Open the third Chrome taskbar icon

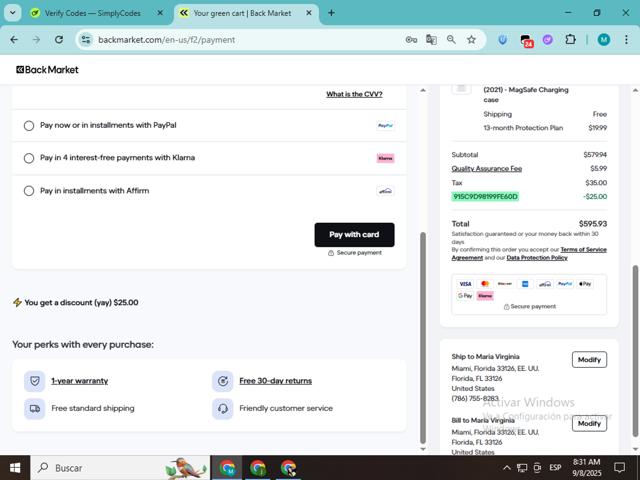[288, 468]
